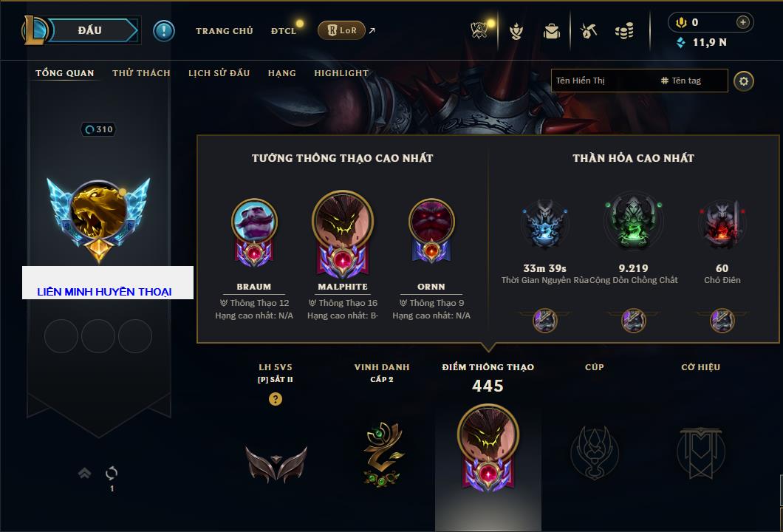Open the VINH DANH honor emblem
783x532 pixels.
(x=382, y=454)
